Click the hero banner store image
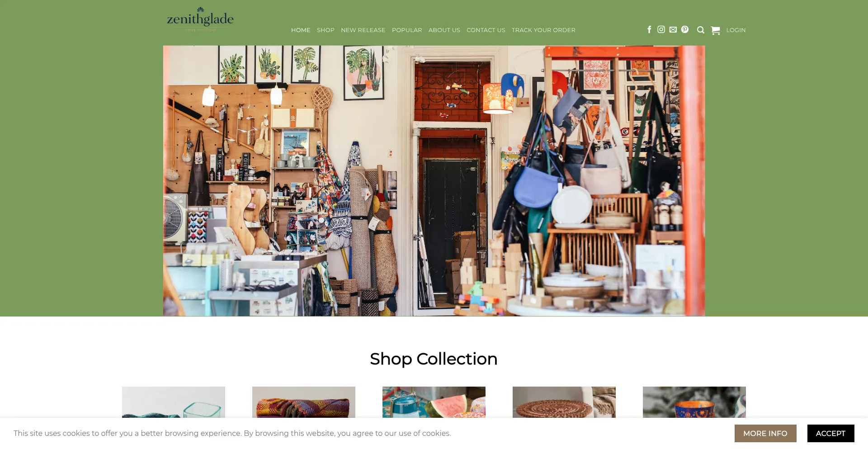Image resolution: width=868 pixels, height=449 pixels. click(x=434, y=180)
